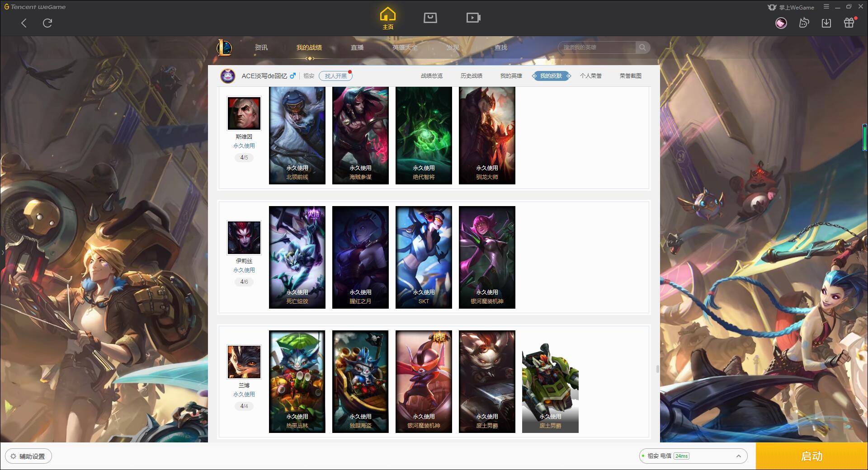
Task: Open the video live icon in top bar
Action: pos(473,18)
